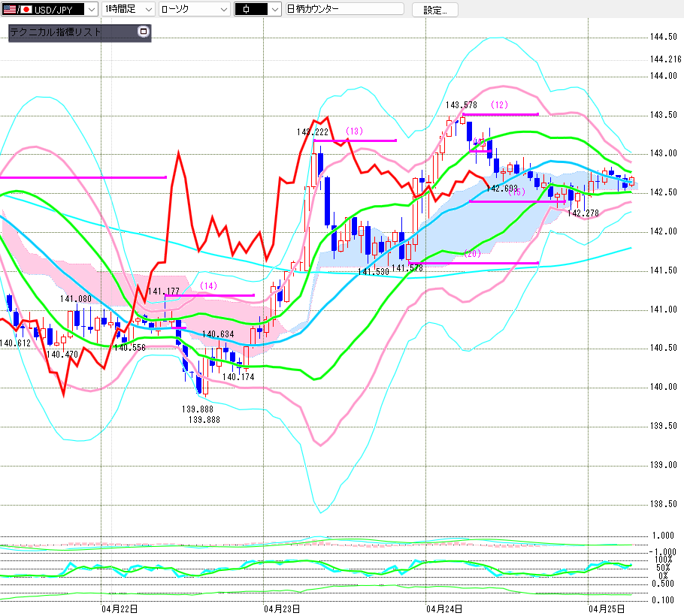
Task: Click the 140.00 price axis label
Action: pyautogui.click(x=663, y=387)
